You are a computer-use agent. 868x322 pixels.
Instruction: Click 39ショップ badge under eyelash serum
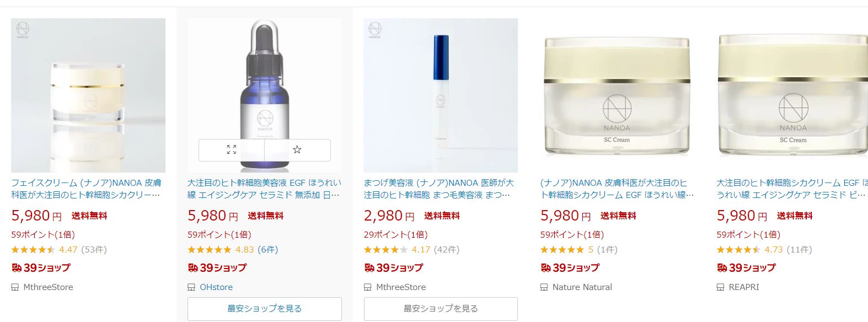pyautogui.click(x=393, y=268)
